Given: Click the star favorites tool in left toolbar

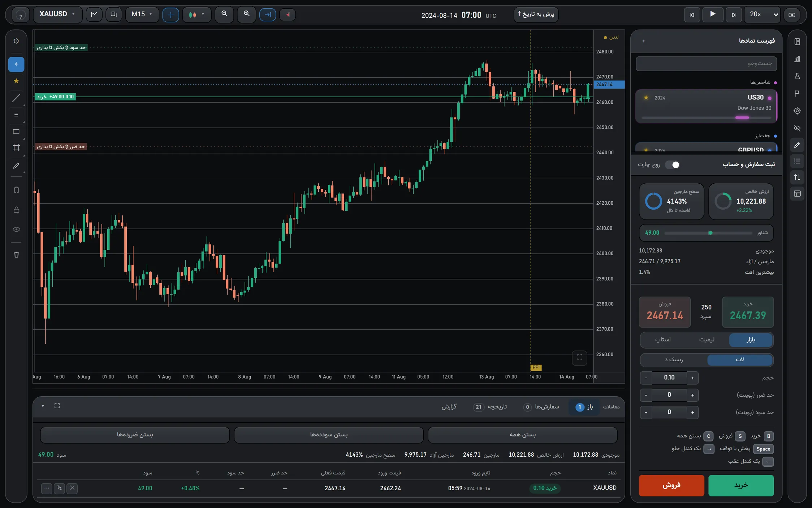Looking at the screenshot, I should [16, 81].
